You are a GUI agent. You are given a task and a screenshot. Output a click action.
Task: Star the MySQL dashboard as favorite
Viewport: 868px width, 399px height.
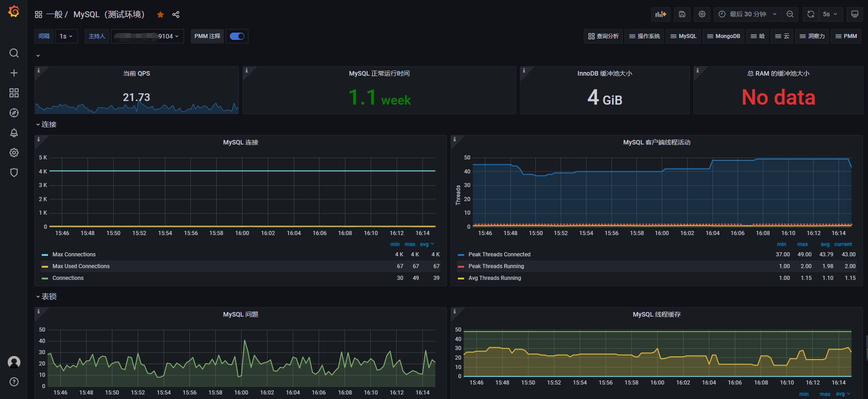pos(160,14)
